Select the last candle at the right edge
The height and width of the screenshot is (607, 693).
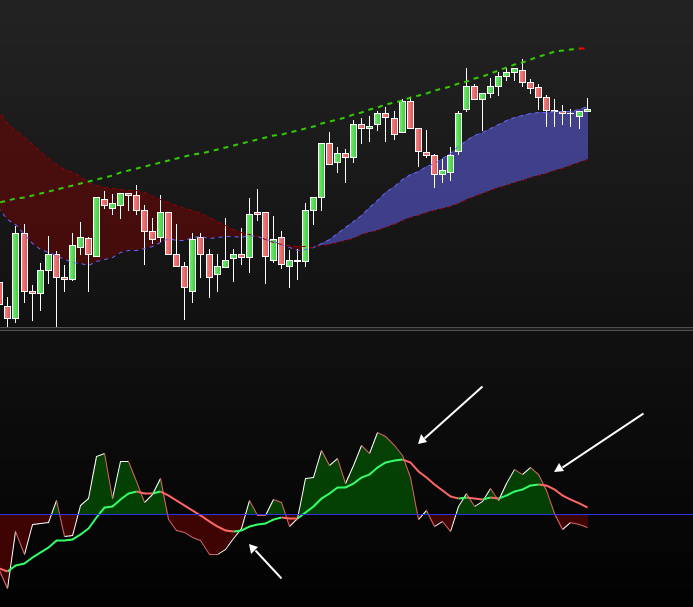(x=587, y=110)
